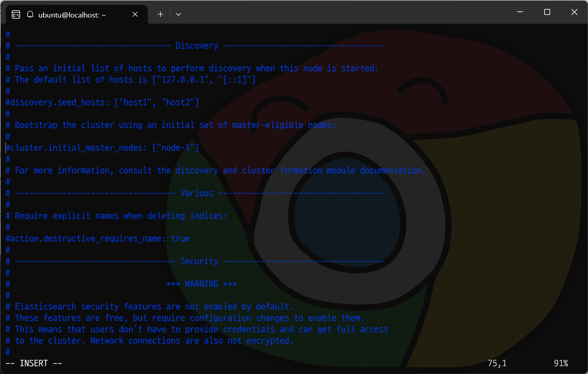The height and width of the screenshot is (374, 588).
Task: Click the Various section header line
Action: coord(195,193)
